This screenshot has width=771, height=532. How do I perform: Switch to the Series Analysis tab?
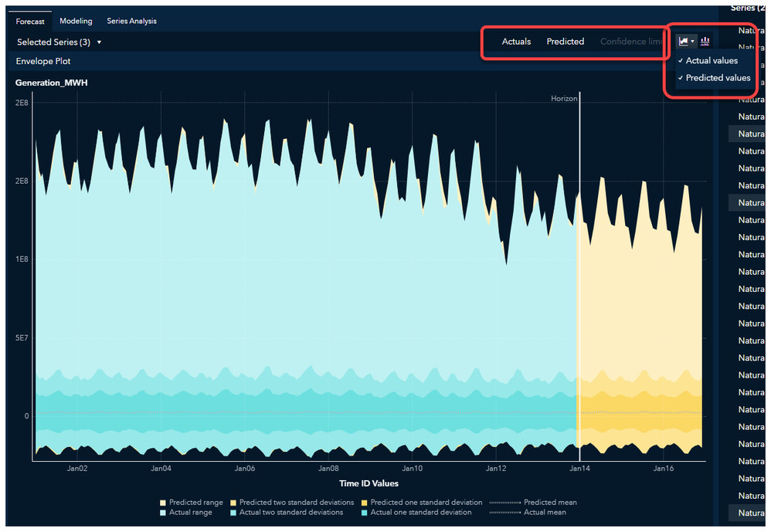(x=132, y=21)
